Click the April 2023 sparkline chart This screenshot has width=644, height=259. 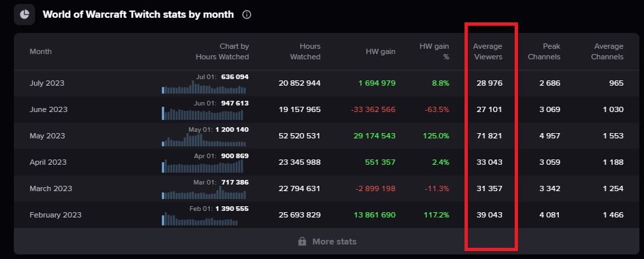point(203,166)
